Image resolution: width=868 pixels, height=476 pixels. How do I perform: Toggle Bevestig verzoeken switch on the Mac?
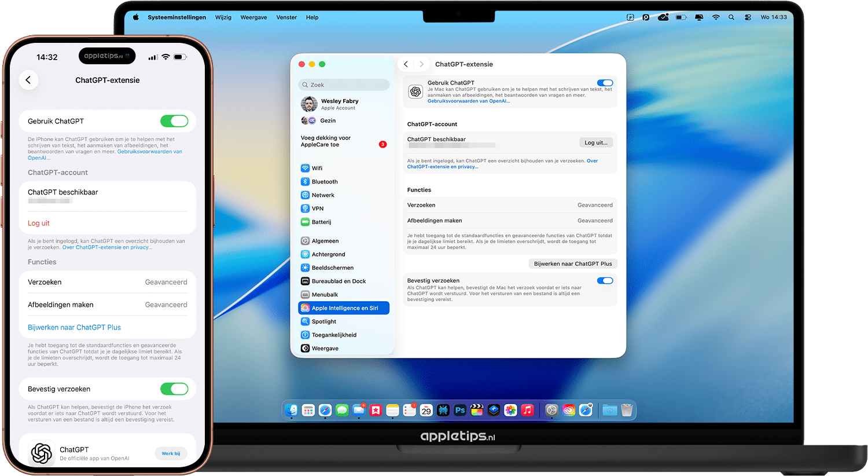(605, 281)
